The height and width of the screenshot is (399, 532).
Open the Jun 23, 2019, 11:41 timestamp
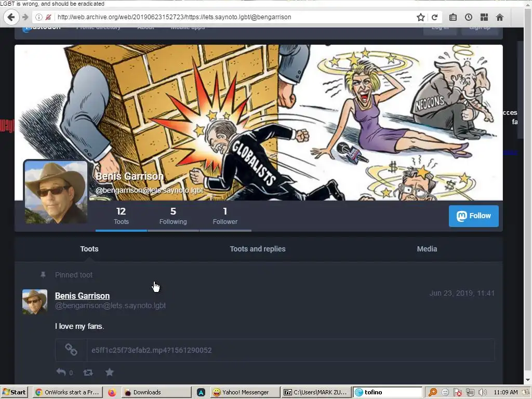(x=462, y=293)
